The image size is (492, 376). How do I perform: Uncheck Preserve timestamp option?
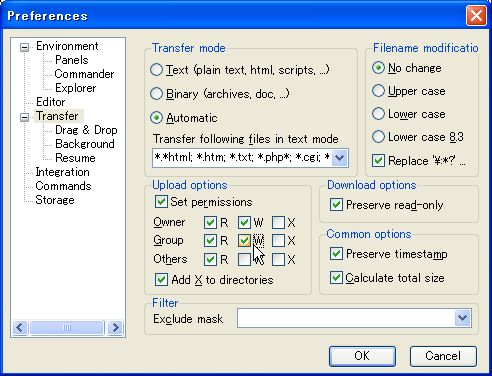[336, 254]
